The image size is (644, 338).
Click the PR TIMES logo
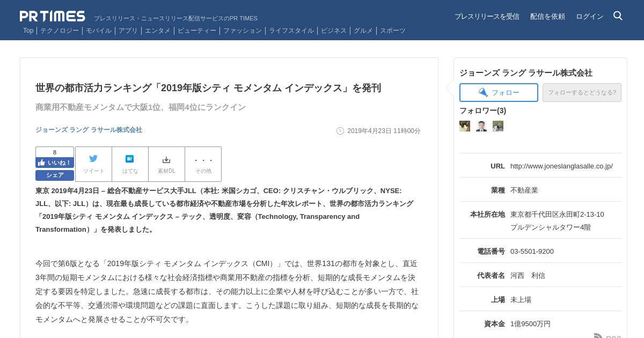pos(53,16)
